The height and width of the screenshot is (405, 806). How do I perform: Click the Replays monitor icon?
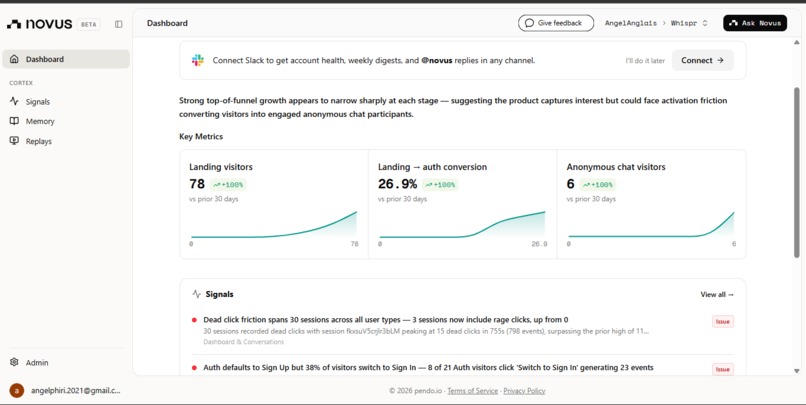14,141
